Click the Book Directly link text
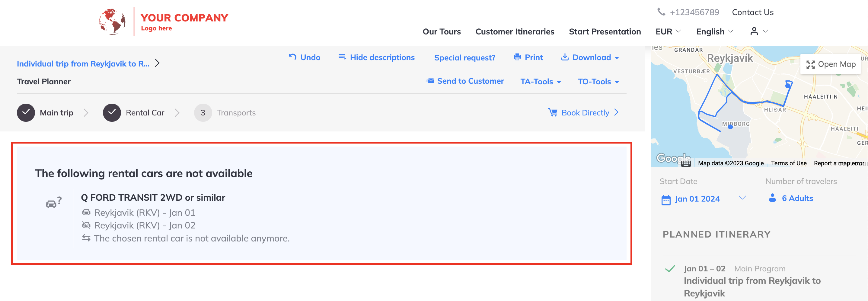The width and height of the screenshot is (868, 301). [585, 113]
